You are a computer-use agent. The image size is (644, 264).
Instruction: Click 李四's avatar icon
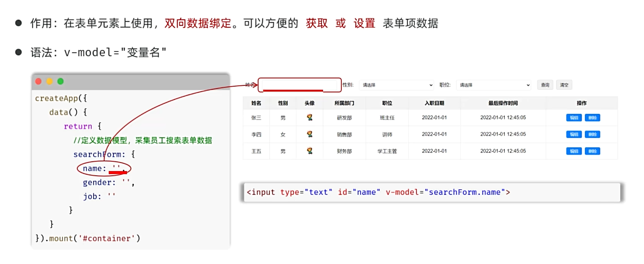(309, 134)
